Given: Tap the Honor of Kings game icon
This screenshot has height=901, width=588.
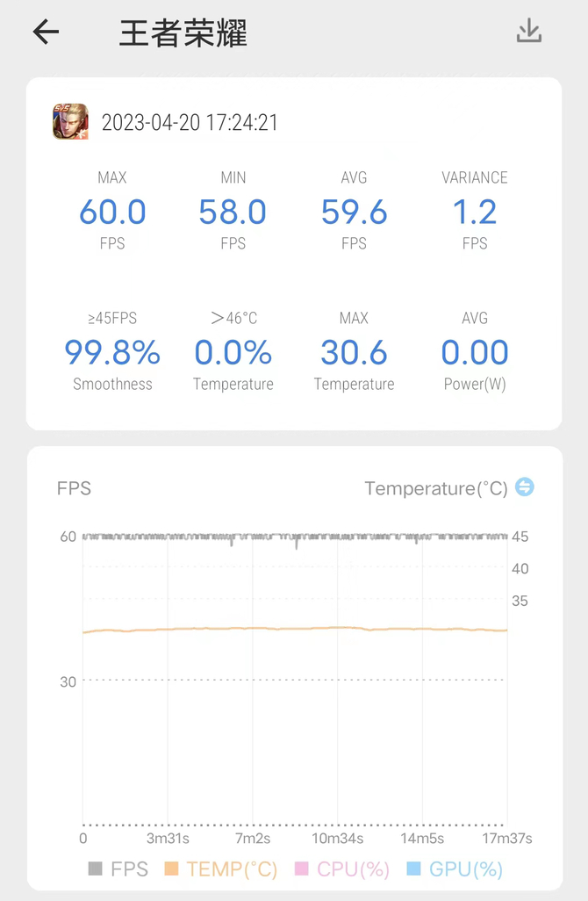Looking at the screenshot, I should pos(70,122).
